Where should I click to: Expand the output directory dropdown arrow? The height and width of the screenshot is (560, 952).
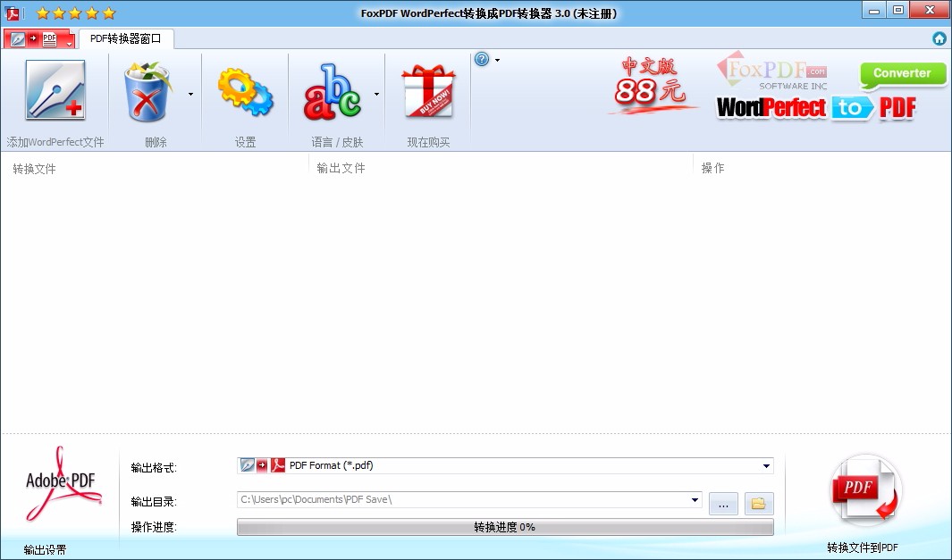pyautogui.click(x=695, y=500)
